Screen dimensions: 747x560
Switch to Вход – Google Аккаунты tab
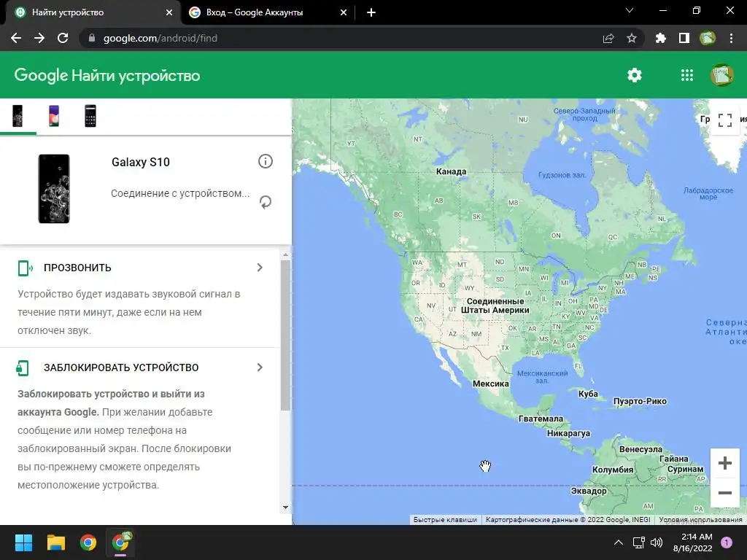coord(267,12)
